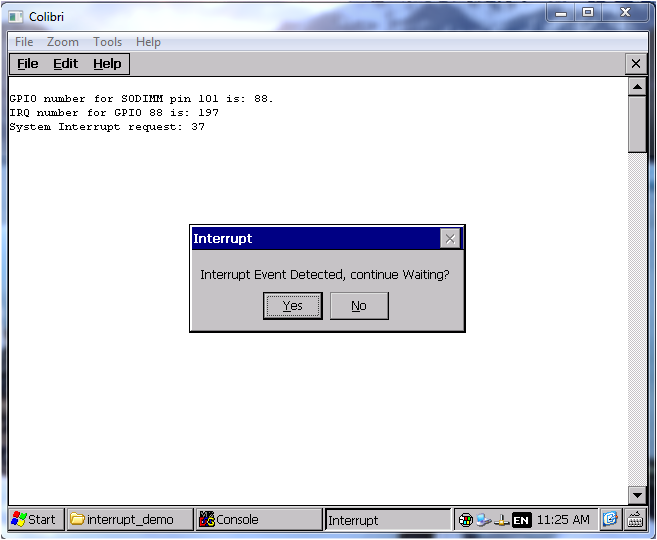Click the 'System Interrupt request: 37' line
The height and width of the screenshot is (540, 657).
[x=107, y=127]
